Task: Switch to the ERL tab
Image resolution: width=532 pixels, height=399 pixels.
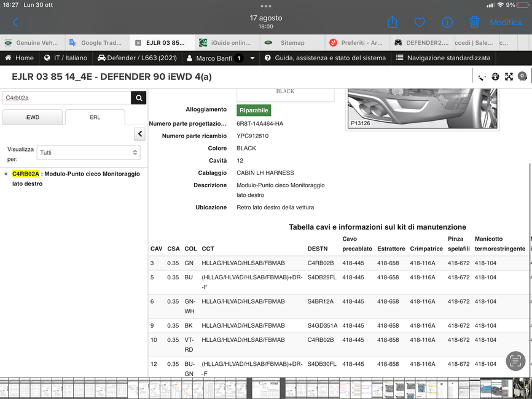Action: tap(95, 117)
